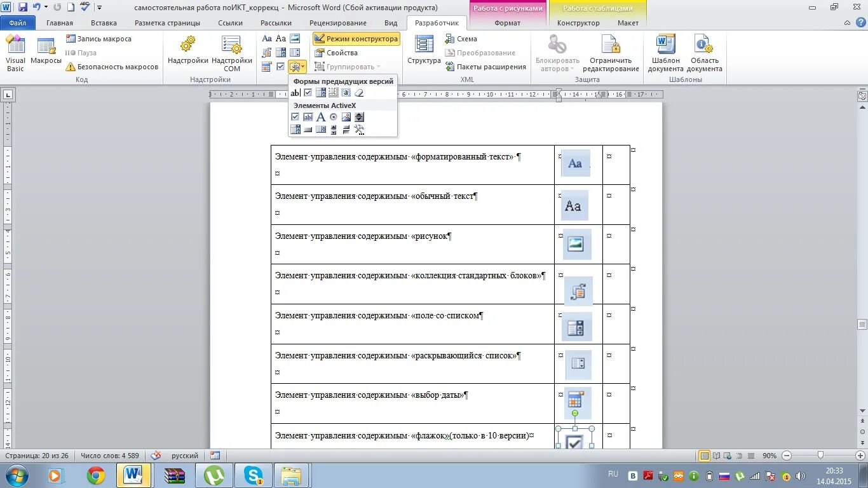Open Visual Basic editor
This screenshot has height=488, width=868.
click(x=15, y=53)
